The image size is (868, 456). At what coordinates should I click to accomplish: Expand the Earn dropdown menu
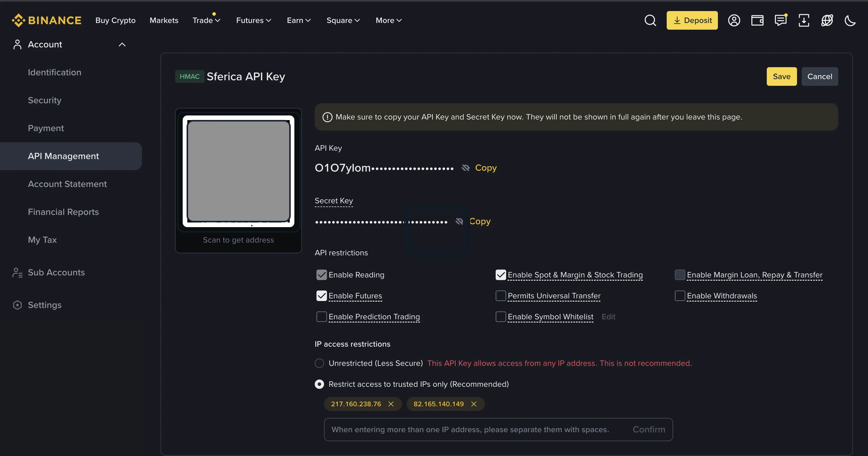(x=298, y=20)
